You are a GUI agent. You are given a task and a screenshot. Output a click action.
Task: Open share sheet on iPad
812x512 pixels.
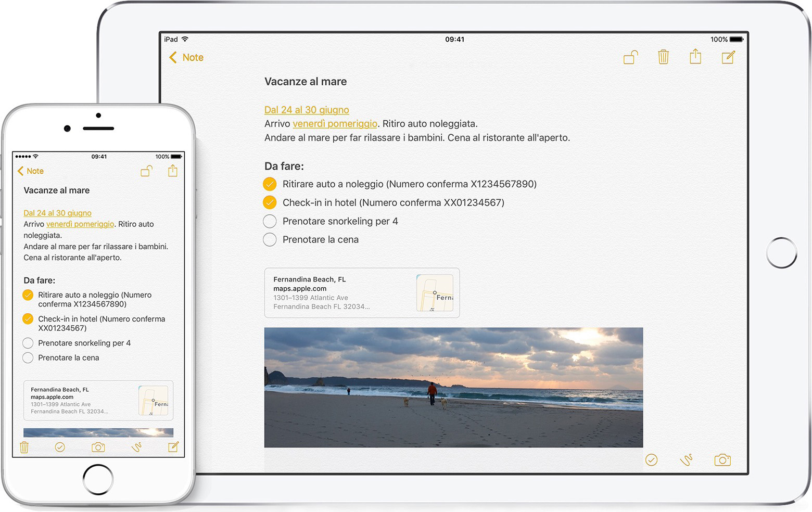coord(695,56)
